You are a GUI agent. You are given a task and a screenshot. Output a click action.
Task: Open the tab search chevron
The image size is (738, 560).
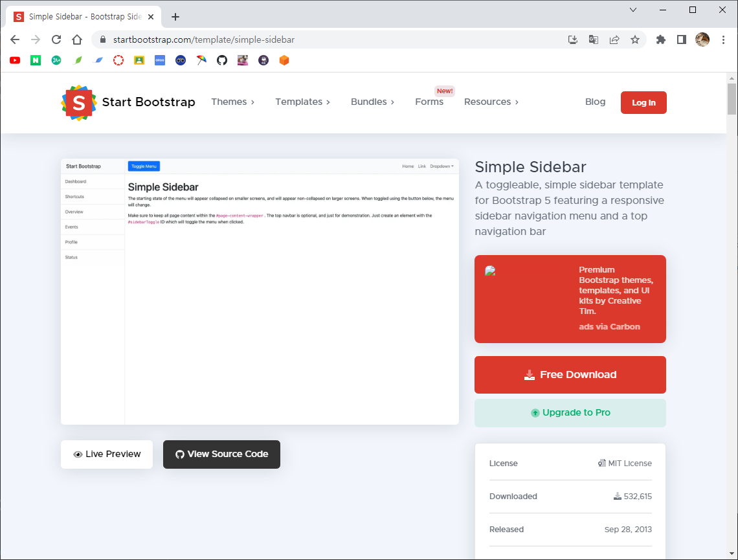(x=633, y=10)
